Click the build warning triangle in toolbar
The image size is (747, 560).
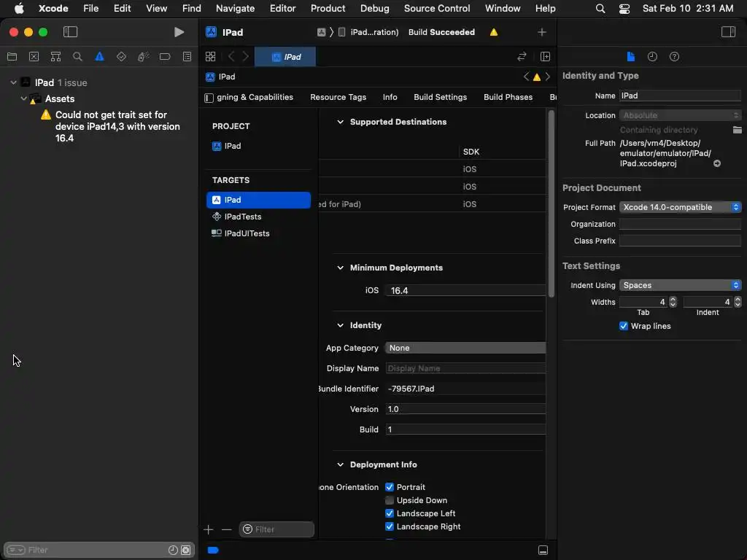click(494, 32)
